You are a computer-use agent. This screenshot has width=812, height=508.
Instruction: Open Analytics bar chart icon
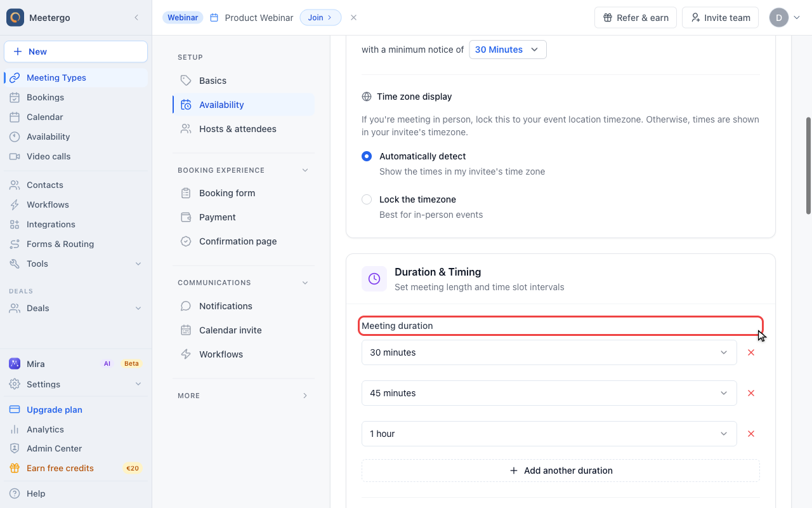click(15, 429)
